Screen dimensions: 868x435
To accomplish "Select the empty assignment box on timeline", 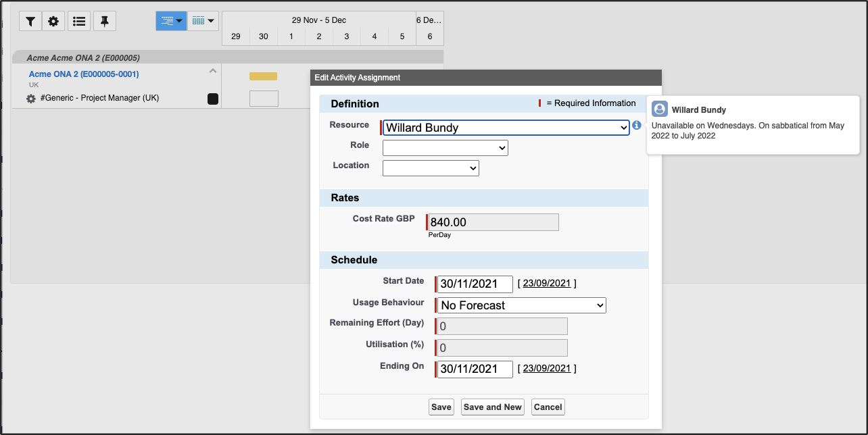I will [x=264, y=99].
